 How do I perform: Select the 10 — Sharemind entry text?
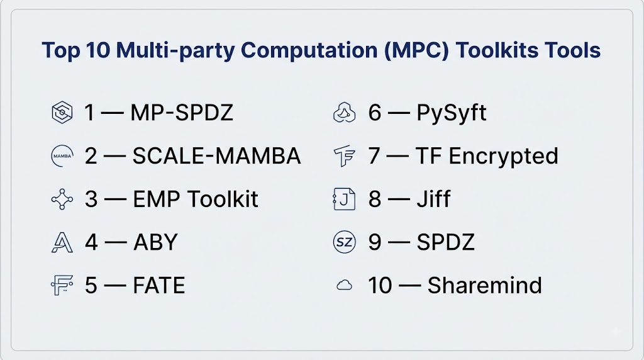(455, 285)
